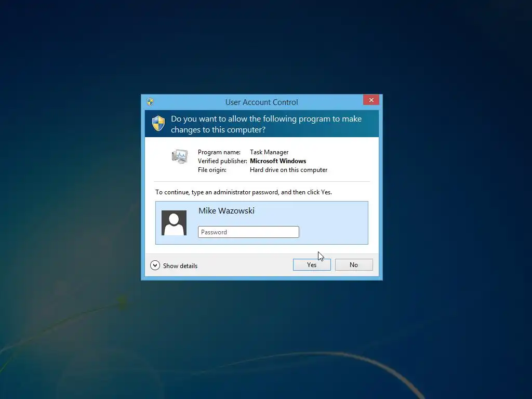
Task: Select the Mike Wazowski account name
Action: [227, 211]
